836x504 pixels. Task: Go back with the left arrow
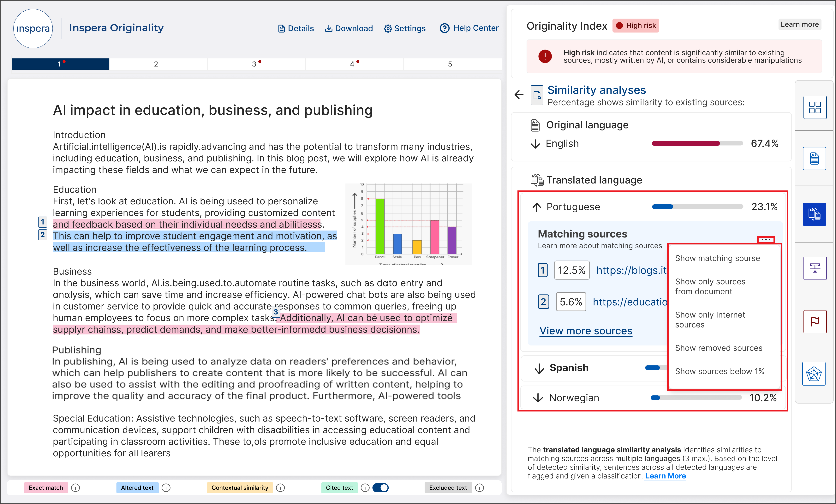coord(519,94)
